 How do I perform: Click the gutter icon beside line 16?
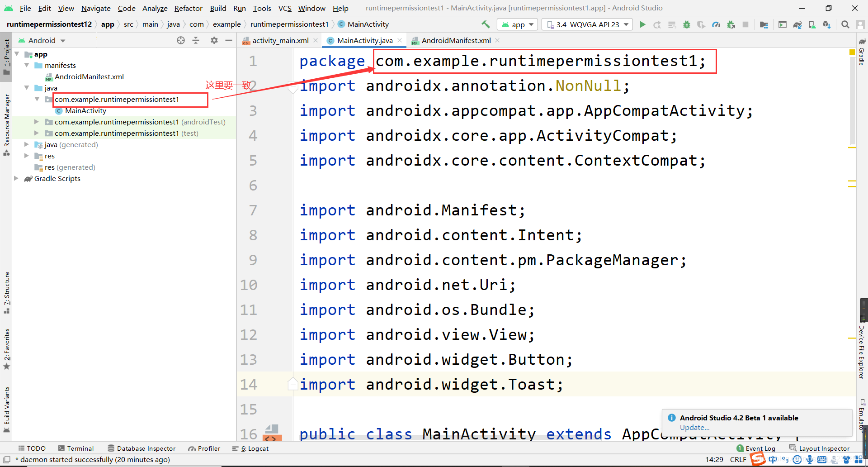coord(272,433)
